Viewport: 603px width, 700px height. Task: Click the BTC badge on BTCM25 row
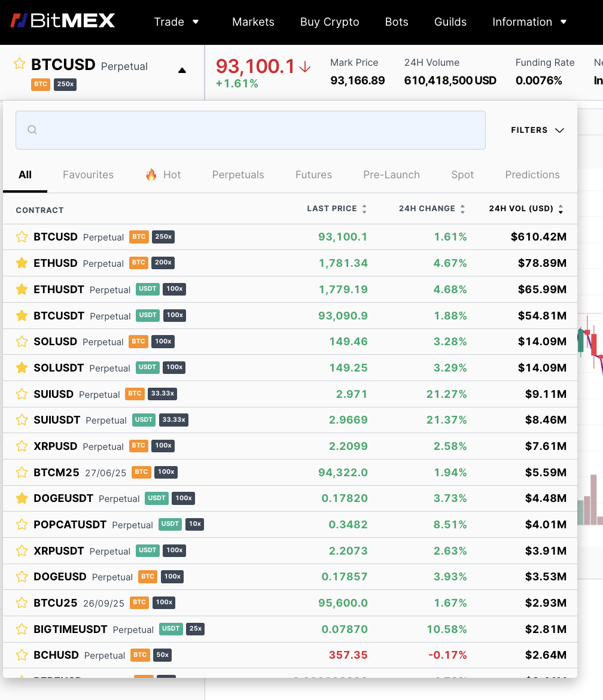pos(142,472)
